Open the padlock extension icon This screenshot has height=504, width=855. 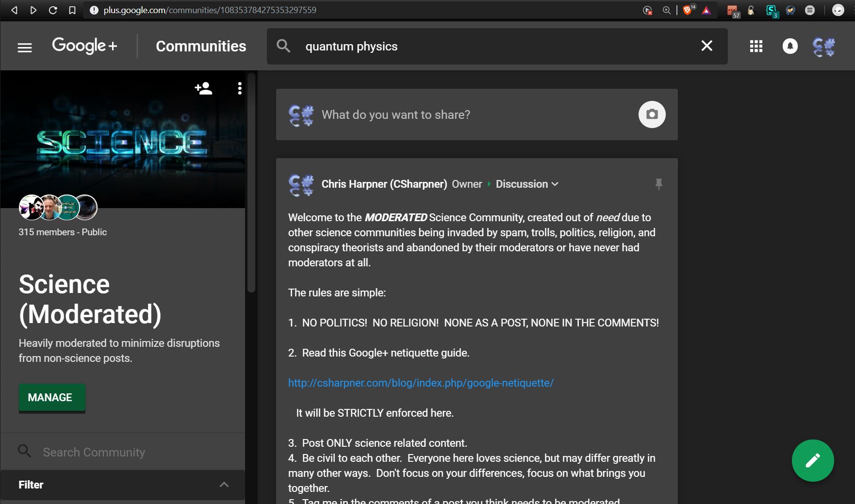point(751,10)
